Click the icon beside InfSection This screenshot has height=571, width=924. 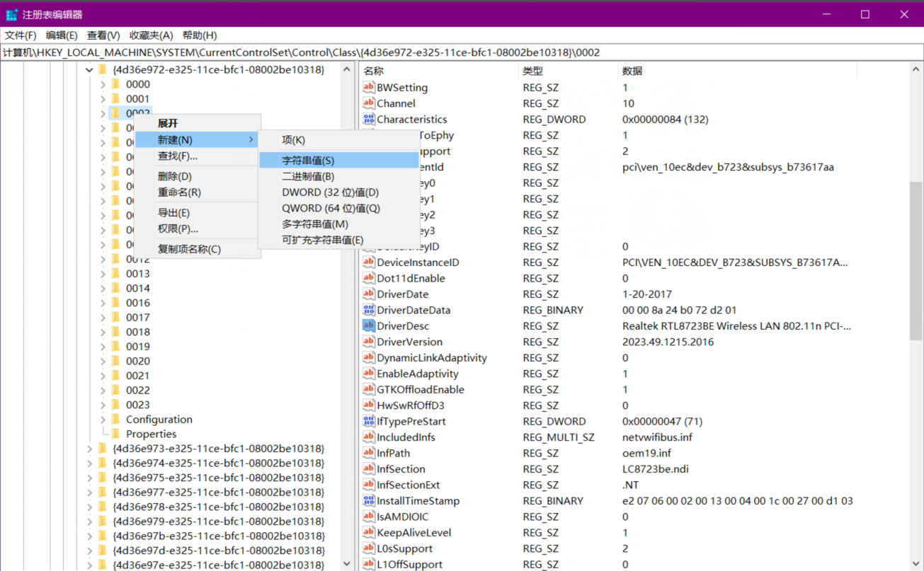368,469
